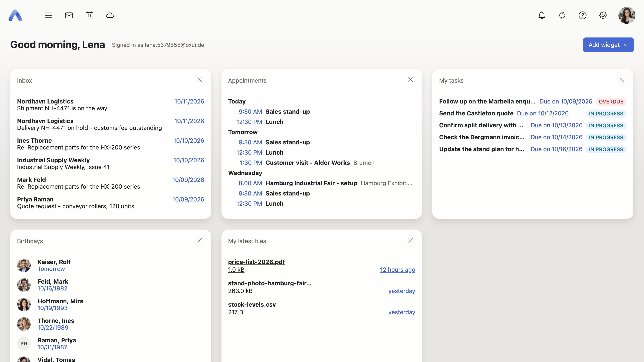
Task: Open settings gear icon
Action: (603, 16)
